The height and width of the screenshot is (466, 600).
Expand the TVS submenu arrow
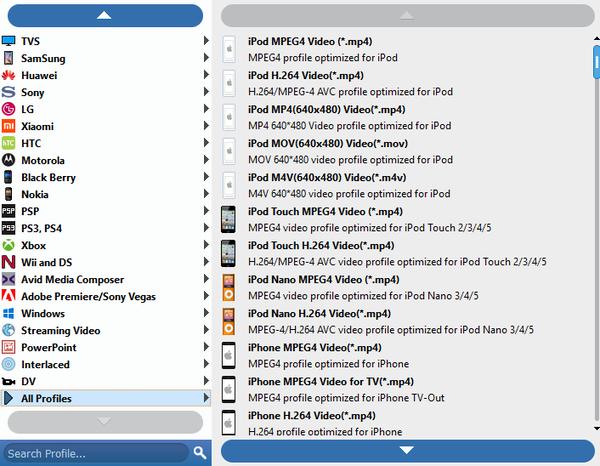pyautogui.click(x=206, y=41)
